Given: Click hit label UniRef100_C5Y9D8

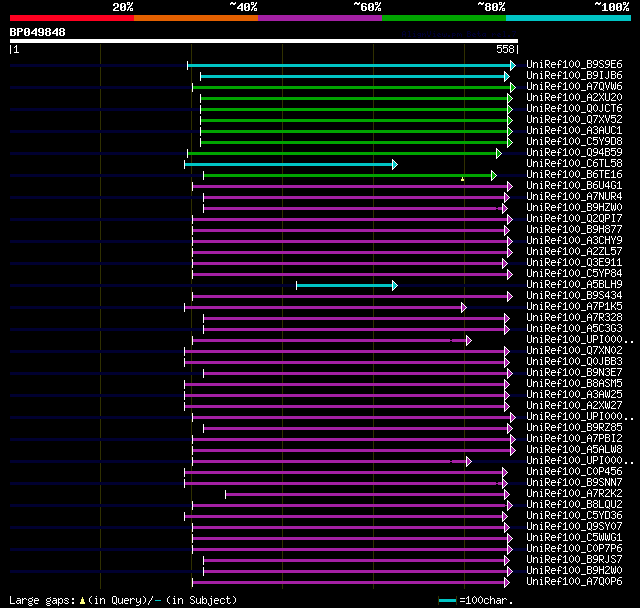Looking at the screenshot, I should pyautogui.click(x=574, y=142).
